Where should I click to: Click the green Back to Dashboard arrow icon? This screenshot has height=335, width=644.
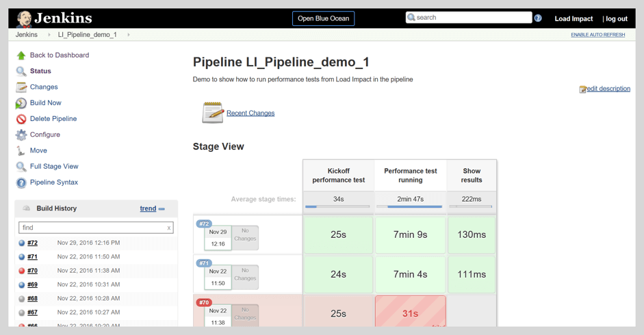tap(21, 55)
